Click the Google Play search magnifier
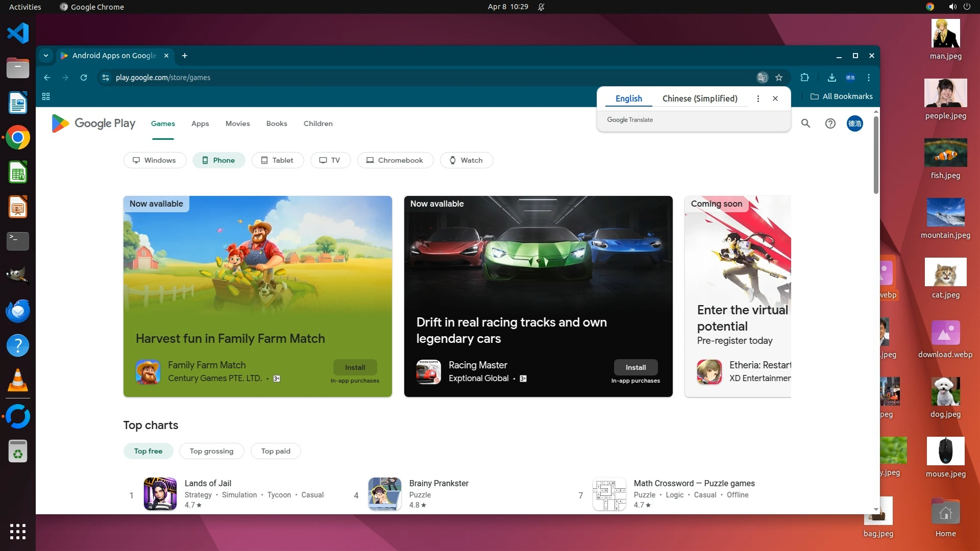Screen dimensions: 980x551 coord(805,123)
